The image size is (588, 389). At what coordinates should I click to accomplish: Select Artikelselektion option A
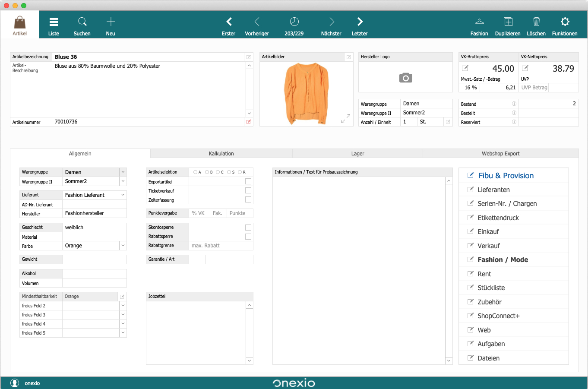[195, 172]
